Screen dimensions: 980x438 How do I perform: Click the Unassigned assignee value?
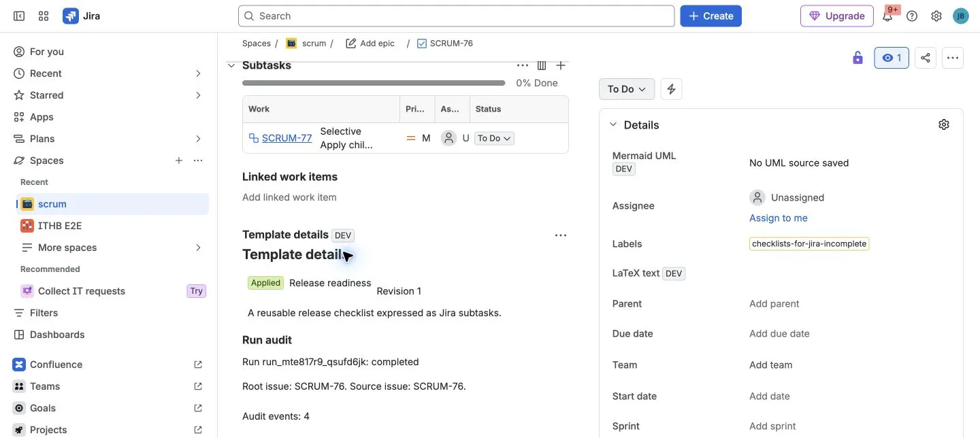787,198
